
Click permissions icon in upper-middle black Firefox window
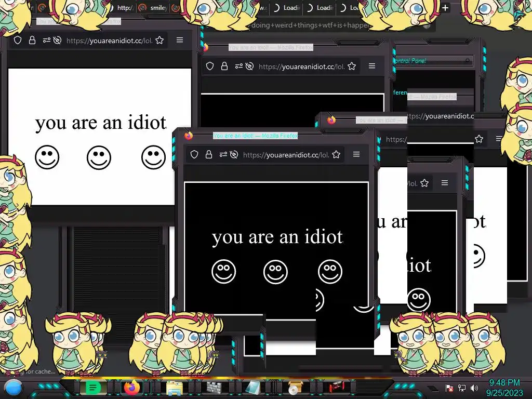coord(239,66)
